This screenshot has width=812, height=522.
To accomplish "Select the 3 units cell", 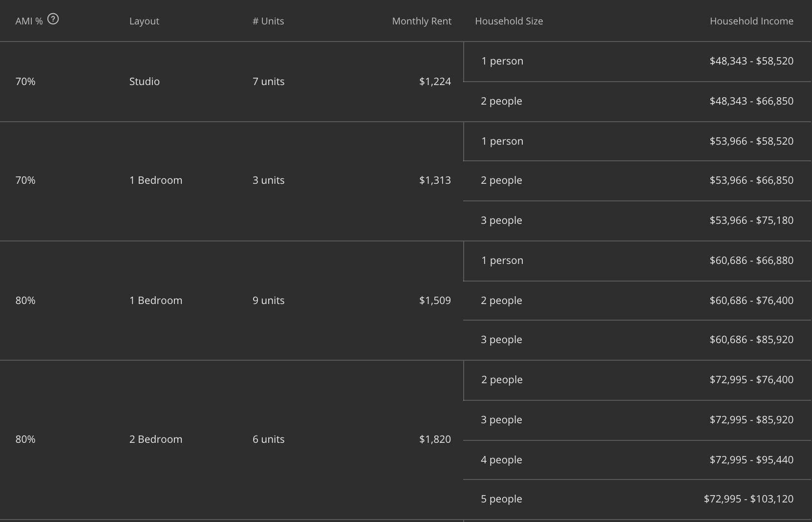I will click(x=268, y=180).
